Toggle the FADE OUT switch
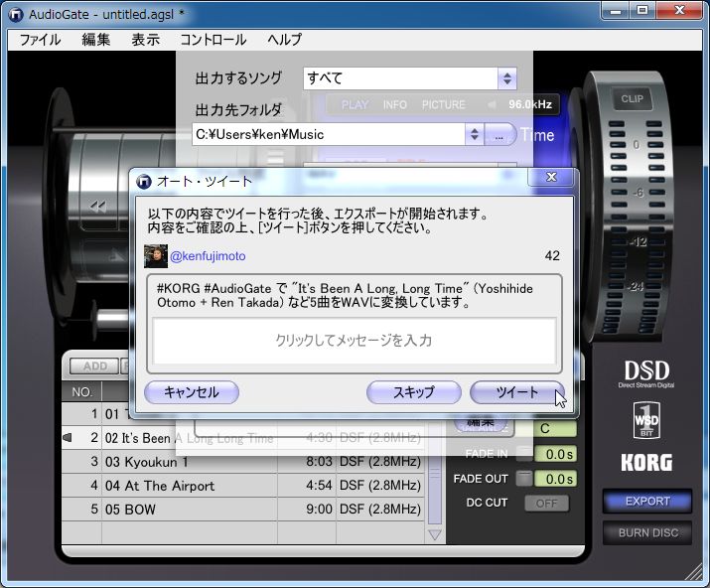710x588 pixels. (x=523, y=479)
